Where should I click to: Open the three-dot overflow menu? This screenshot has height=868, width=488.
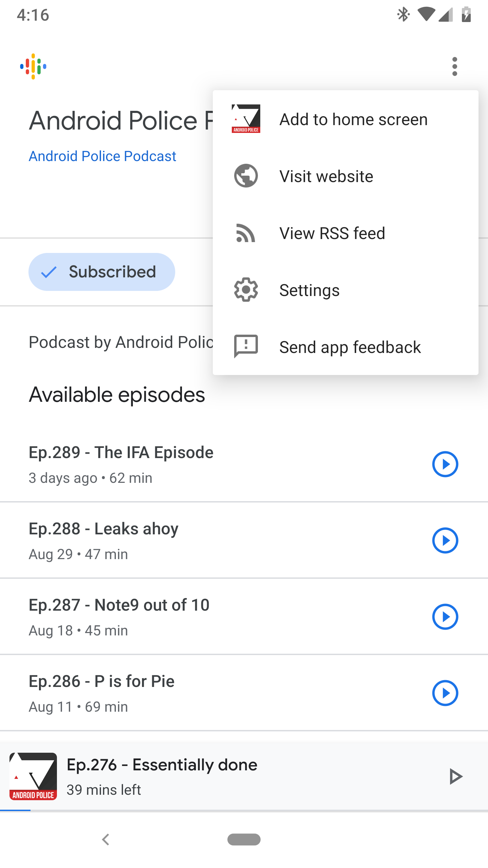tap(455, 66)
